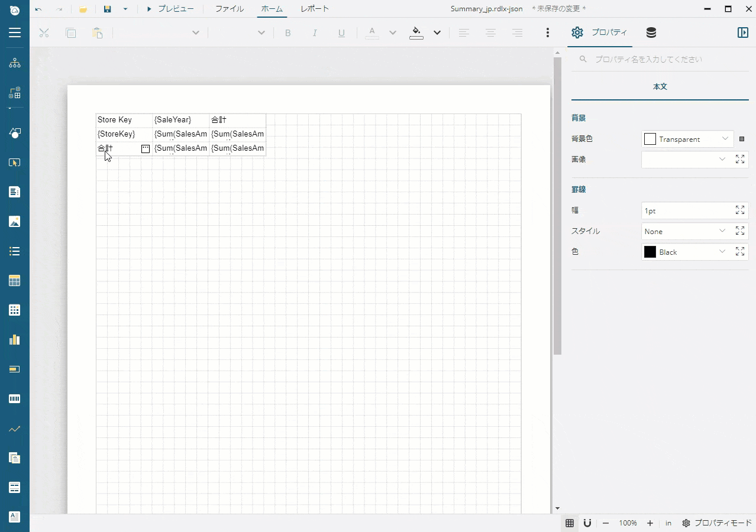Toggle the grid display in the status bar

click(570, 523)
